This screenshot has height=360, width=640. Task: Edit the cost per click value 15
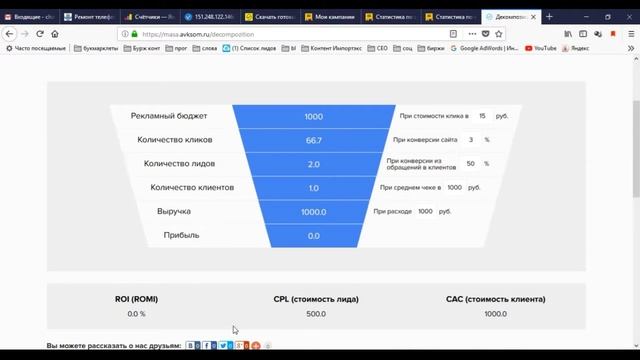(482, 116)
